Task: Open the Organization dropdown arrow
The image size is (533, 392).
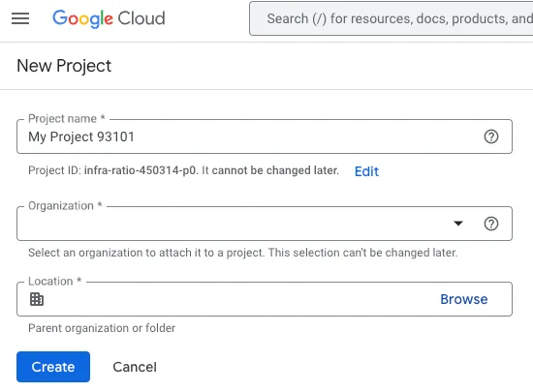Action: point(458,224)
